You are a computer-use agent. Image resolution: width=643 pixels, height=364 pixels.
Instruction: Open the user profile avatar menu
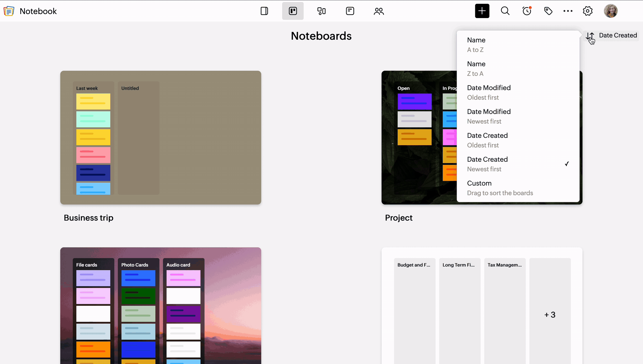pos(611,11)
